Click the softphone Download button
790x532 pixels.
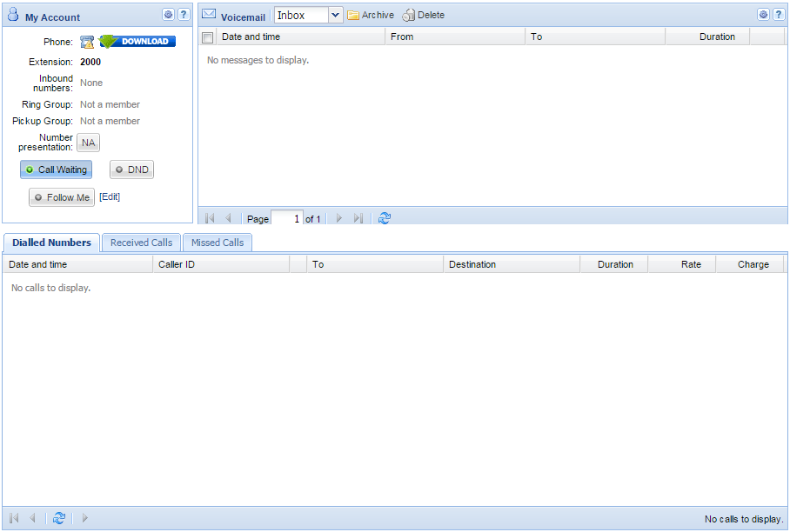pyautogui.click(x=137, y=41)
